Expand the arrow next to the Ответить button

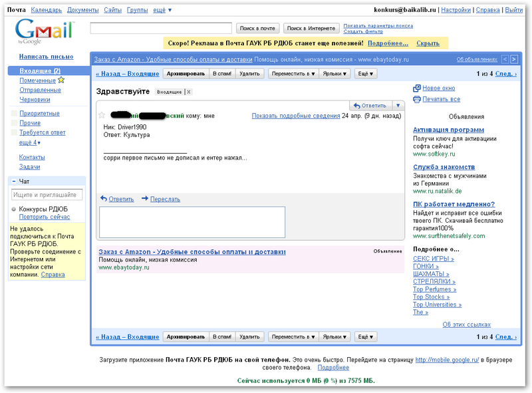[398, 106]
